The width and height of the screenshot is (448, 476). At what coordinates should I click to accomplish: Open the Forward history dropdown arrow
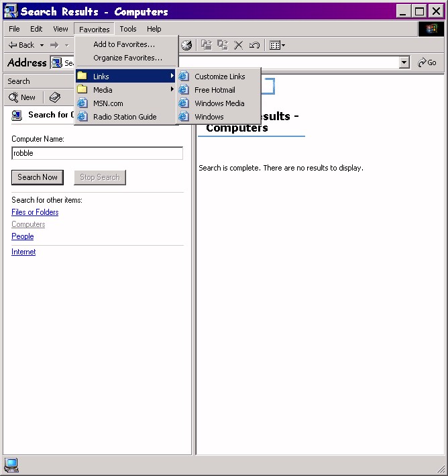click(66, 45)
